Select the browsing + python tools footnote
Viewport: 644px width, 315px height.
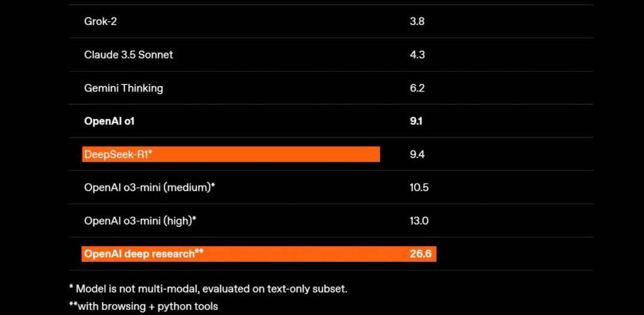143,307
